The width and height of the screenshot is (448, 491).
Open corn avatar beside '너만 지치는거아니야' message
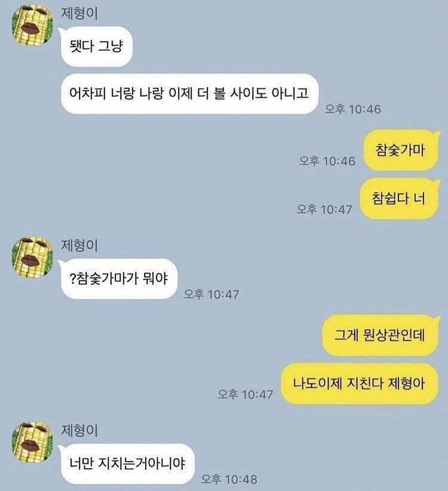[x=32, y=442]
